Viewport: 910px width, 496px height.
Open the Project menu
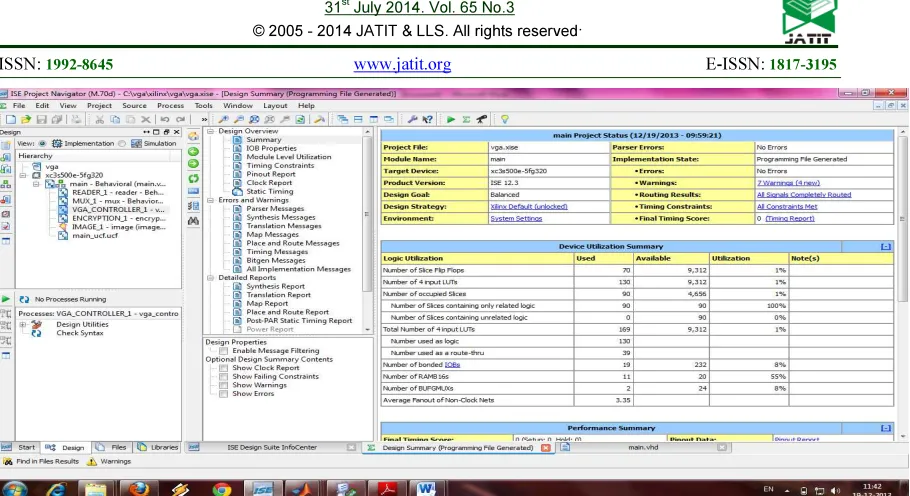(99, 106)
